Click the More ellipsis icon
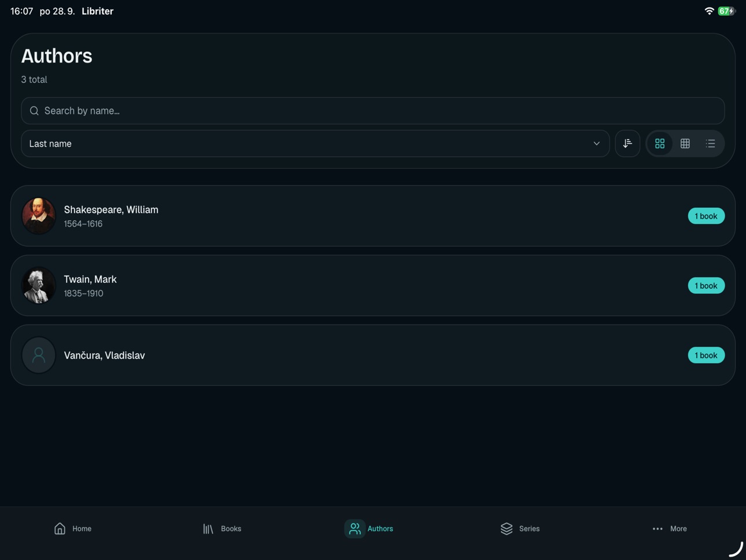The width and height of the screenshot is (746, 560). (x=658, y=529)
